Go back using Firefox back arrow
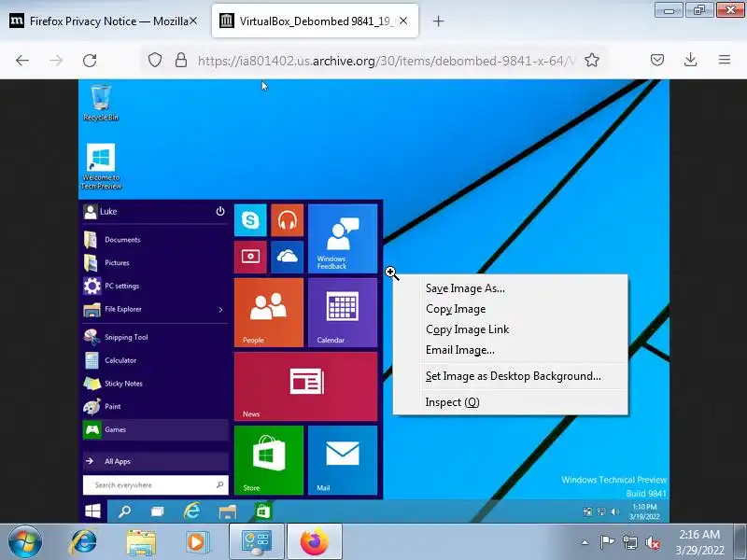747x560 pixels. point(22,61)
